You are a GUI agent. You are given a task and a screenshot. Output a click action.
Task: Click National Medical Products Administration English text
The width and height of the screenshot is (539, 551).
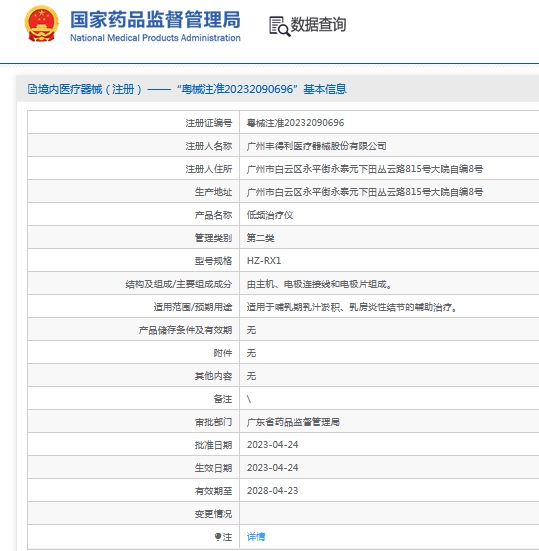pyautogui.click(x=155, y=38)
